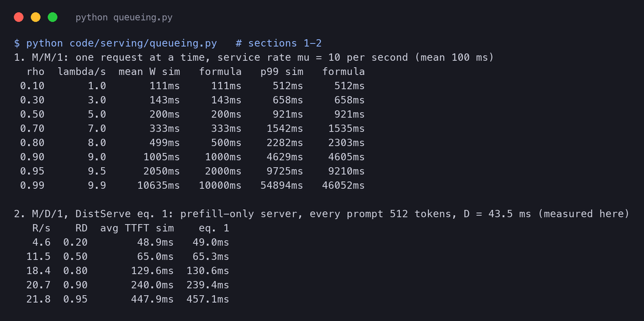
Task: Click the 'p99 sim' column header
Action: pyautogui.click(x=282, y=72)
